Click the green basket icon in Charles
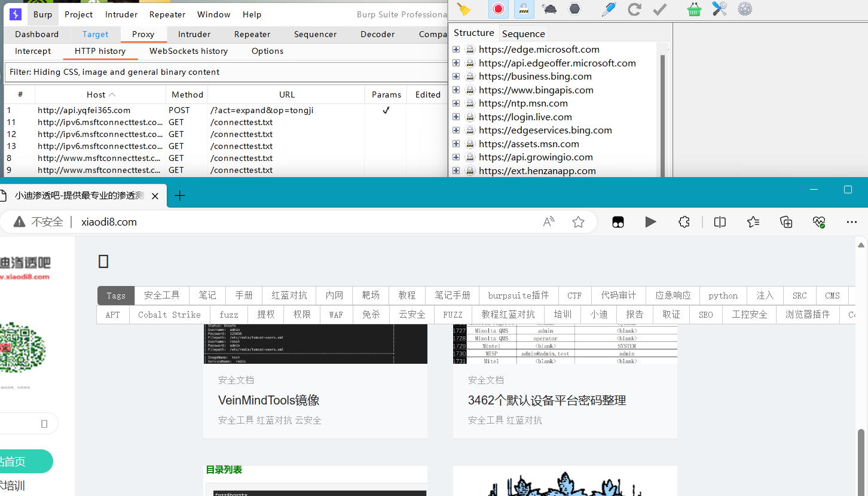The height and width of the screenshot is (496, 868). pyautogui.click(x=694, y=8)
